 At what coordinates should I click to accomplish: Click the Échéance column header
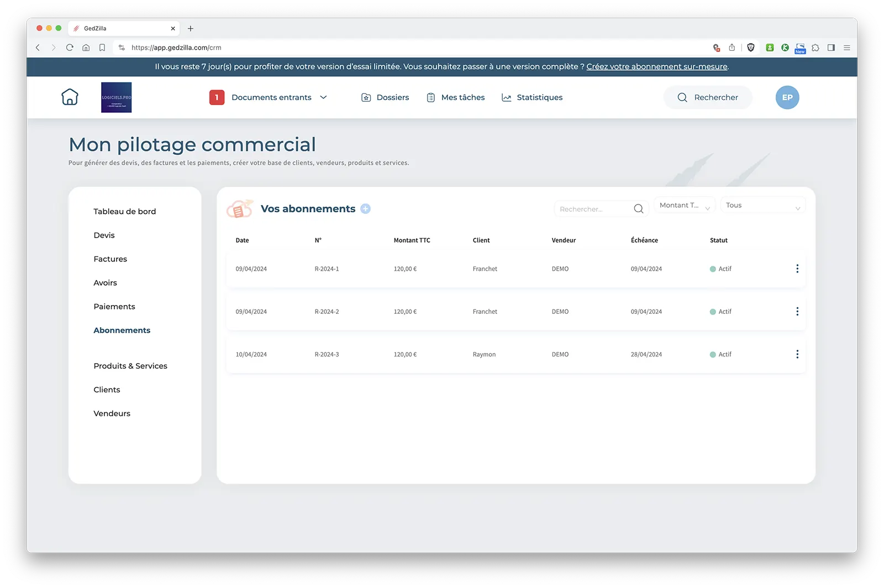[644, 240]
